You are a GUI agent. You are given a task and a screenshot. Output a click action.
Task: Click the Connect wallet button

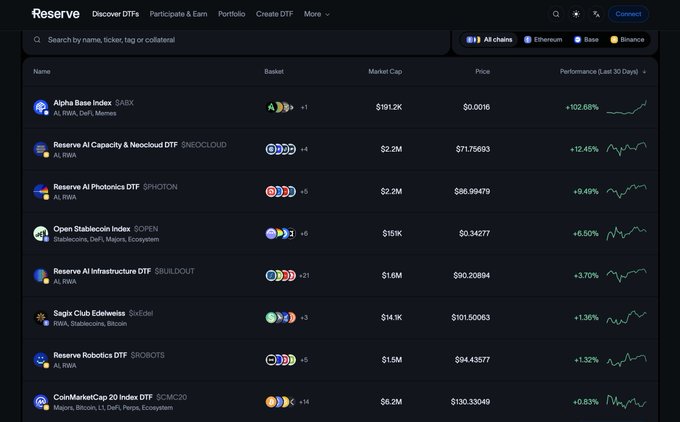628,14
